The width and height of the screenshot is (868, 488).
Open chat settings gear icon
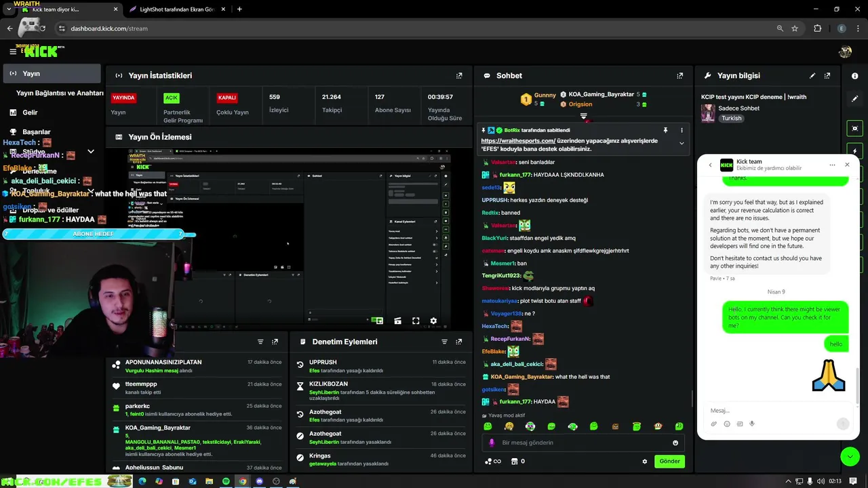pyautogui.click(x=645, y=462)
